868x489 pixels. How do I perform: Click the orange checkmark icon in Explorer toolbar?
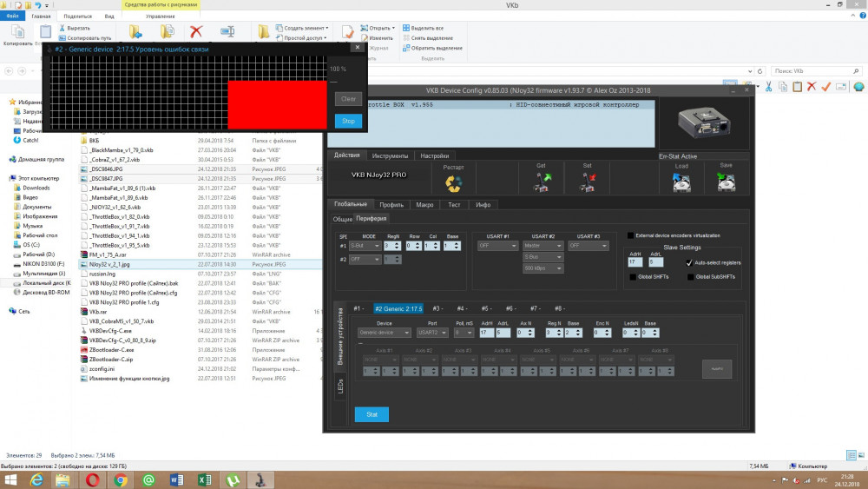[826, 86]
